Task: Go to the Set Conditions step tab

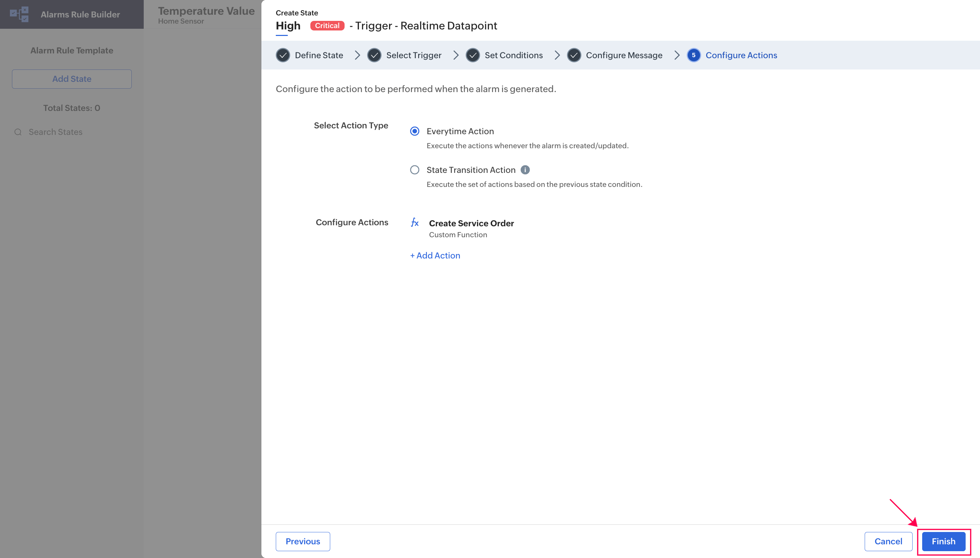Action: pyautogui.click(x=514, y=55)
